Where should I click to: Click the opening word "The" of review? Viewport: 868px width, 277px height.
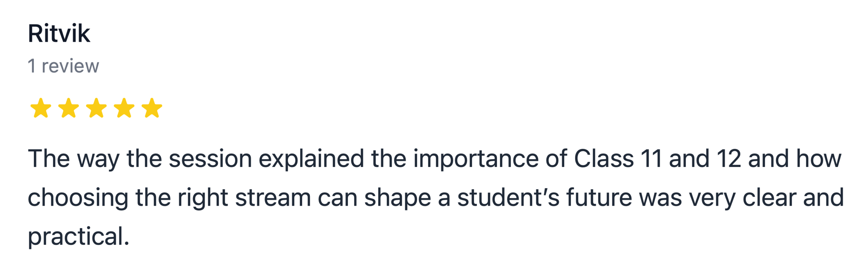[x=49, y=159]
